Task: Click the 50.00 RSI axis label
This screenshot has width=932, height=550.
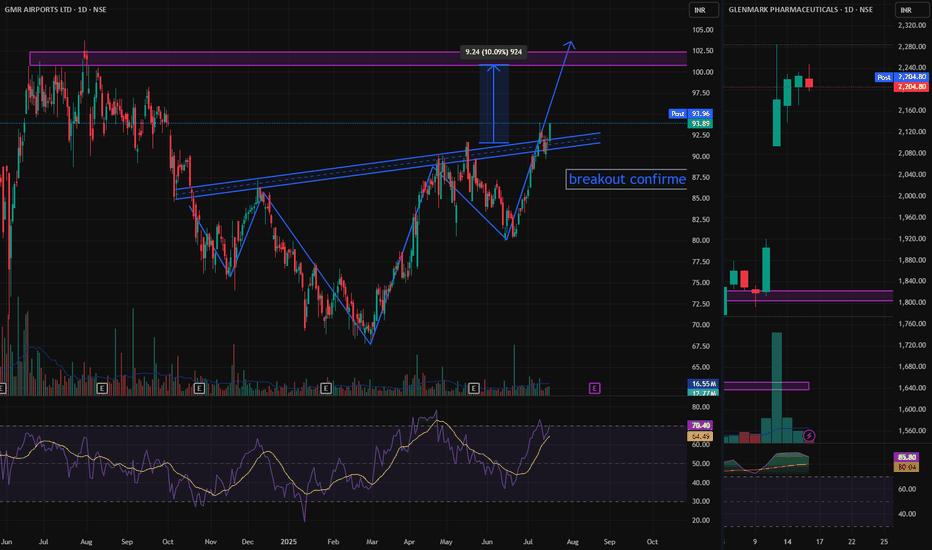Action: tap(701, 464)
